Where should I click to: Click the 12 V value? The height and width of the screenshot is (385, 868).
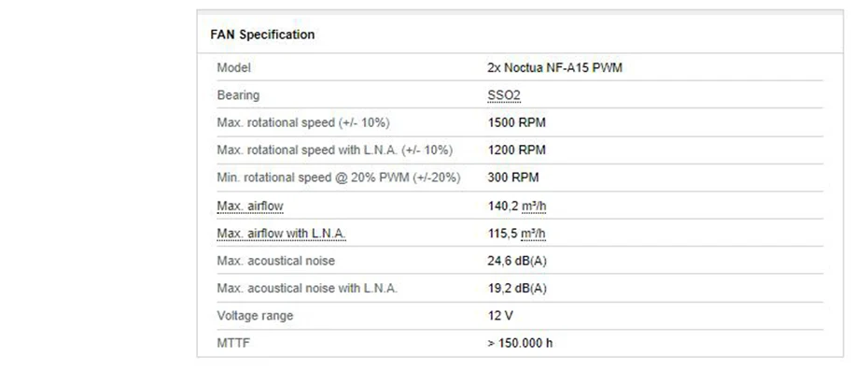coord(501,316)
